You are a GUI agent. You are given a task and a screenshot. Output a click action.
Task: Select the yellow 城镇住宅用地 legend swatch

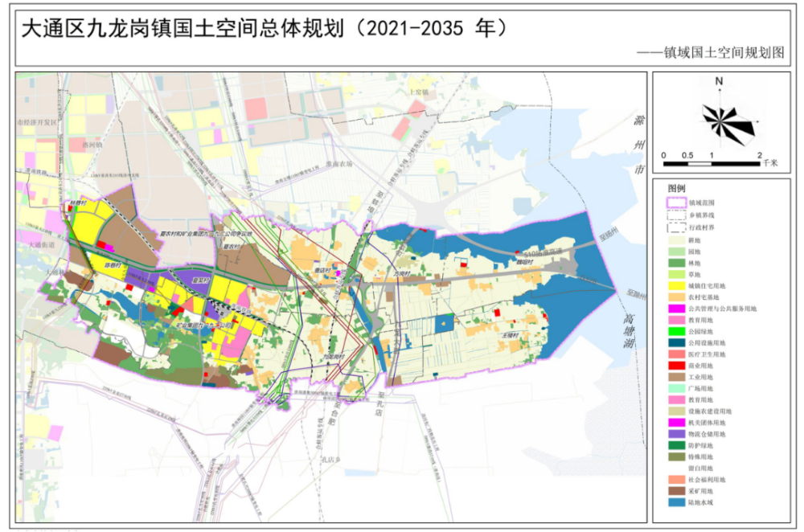point(674,285)
